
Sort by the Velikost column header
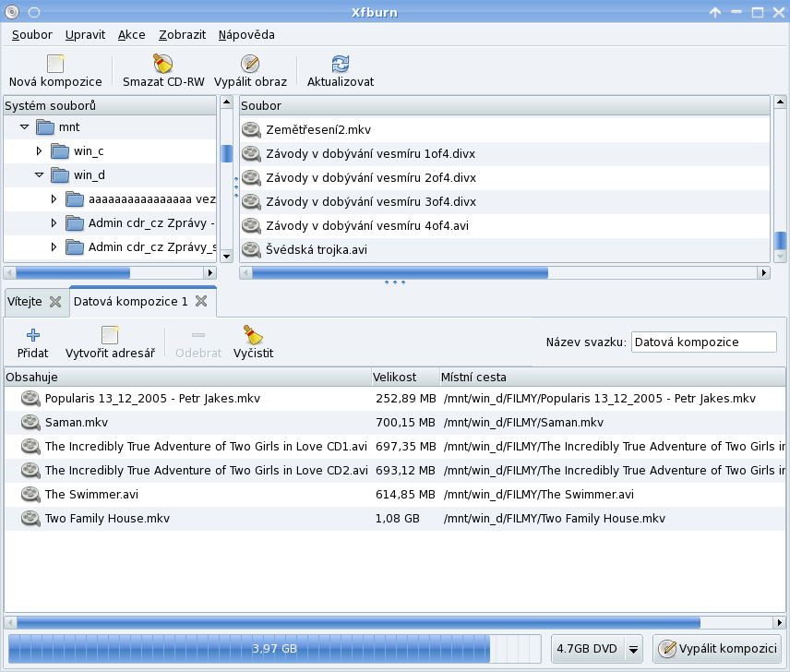(x=405, y=378)
